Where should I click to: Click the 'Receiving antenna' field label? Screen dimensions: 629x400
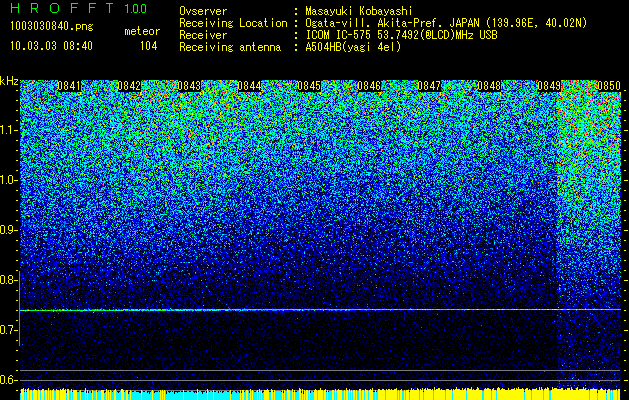point(230,47)
